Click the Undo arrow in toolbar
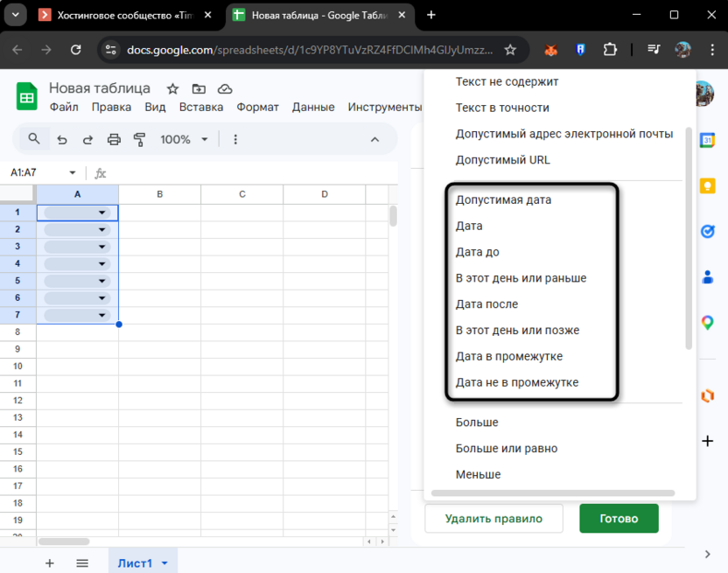 coord(61,139)
